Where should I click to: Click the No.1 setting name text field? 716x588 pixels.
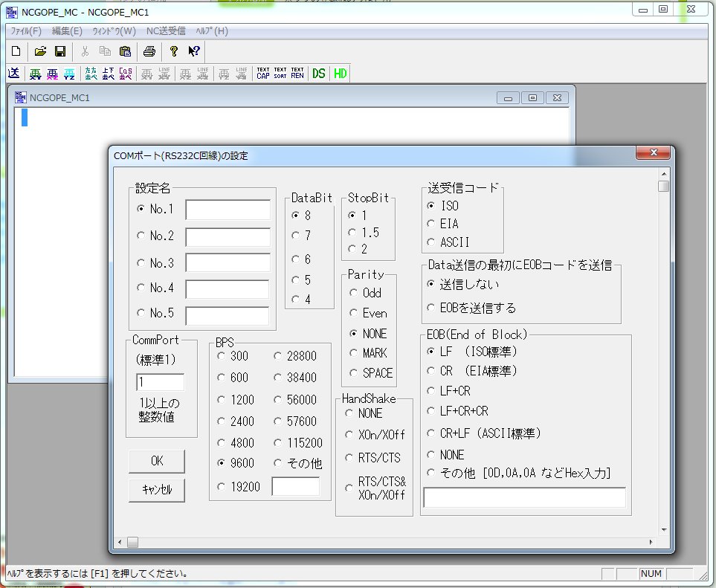pyautogui.click(x=228, y=210)
